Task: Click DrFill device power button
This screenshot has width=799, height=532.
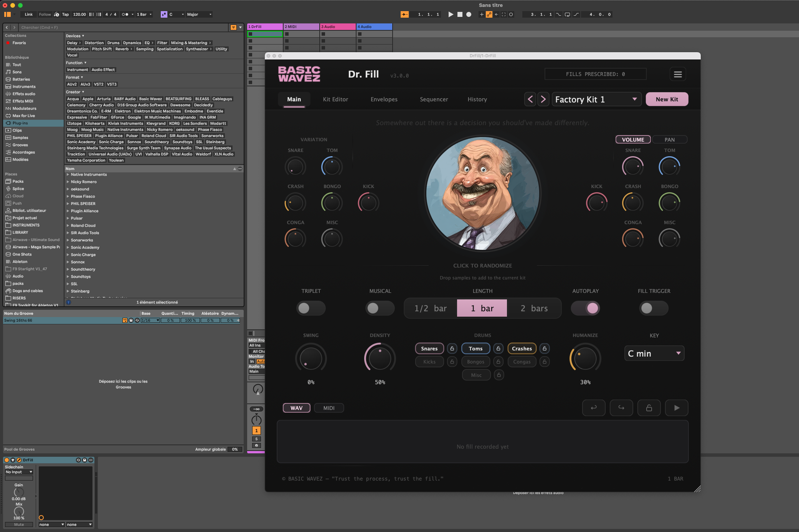Action: point(7,460)
